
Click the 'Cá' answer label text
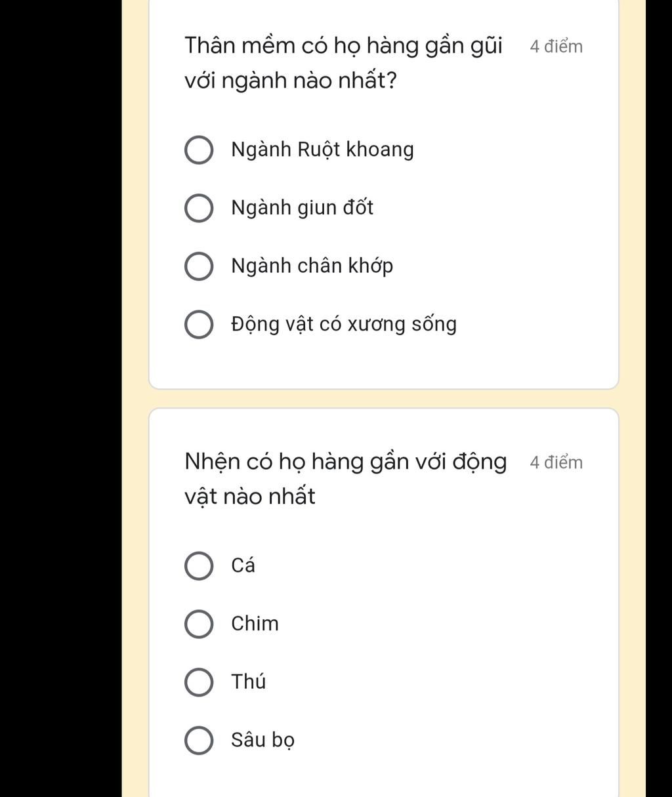pyautogui.click(x=243, y=565)
